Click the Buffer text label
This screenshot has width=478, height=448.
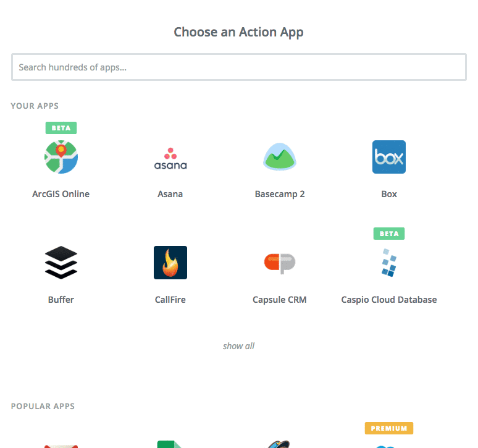61,300
